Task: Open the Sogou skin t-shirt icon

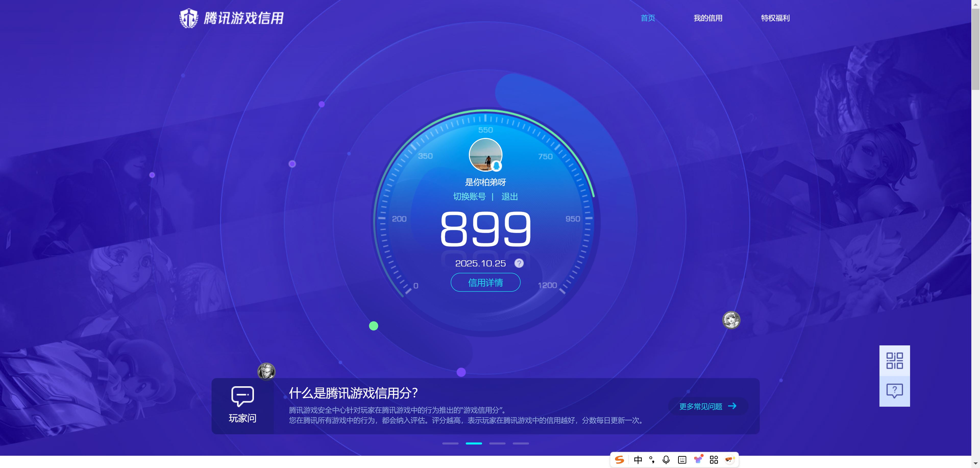Action: [x=698, y=460]
